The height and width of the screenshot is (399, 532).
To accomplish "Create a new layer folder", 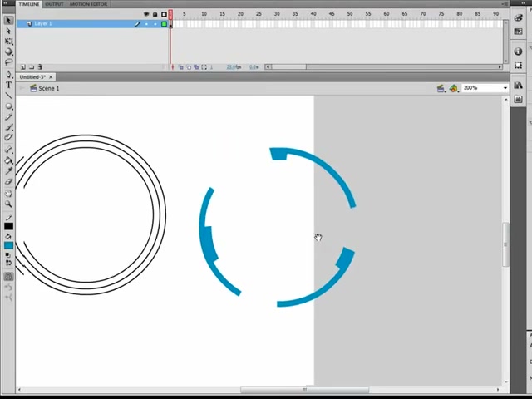I will pyautogui.click(x=32, y=67).
